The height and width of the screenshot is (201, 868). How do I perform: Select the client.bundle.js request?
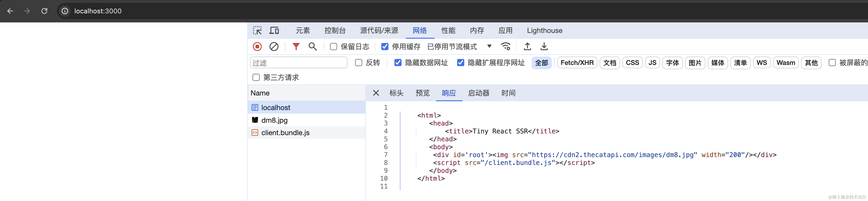(285, 133)
